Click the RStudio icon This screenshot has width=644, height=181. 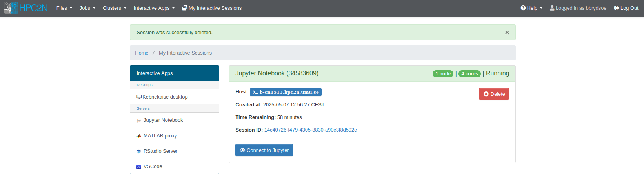pos(139,151)
